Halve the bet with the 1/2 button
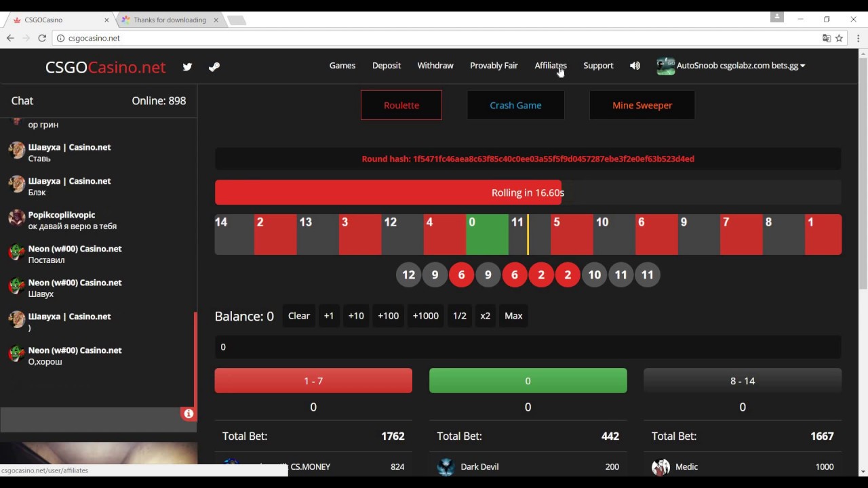Screen dimensions: 868x488 pyautogui.click(x=460, y=316)
